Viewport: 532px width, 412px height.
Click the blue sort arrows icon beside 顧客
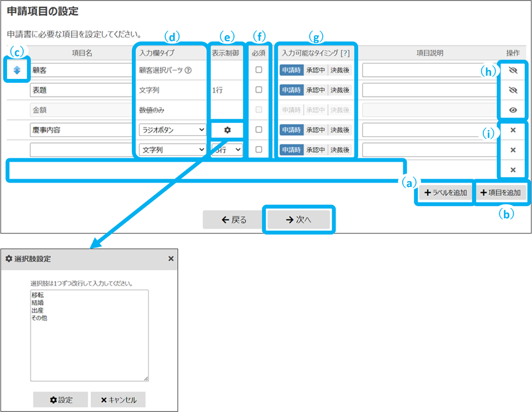(x=17, y=70)
